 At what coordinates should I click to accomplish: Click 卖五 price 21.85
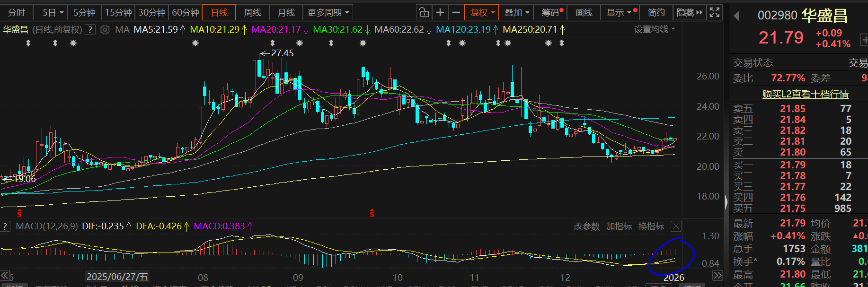click(793, 109)
